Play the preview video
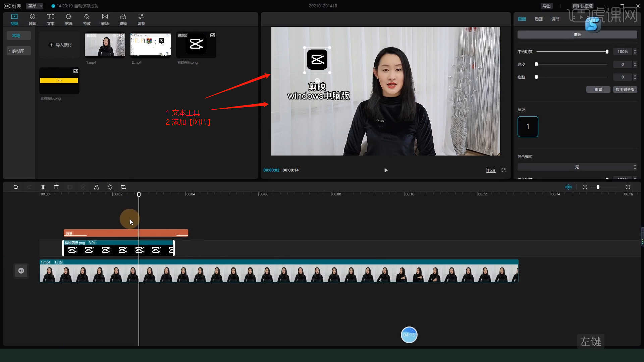The height and width of the screenshot is (362, 644). 386,170
